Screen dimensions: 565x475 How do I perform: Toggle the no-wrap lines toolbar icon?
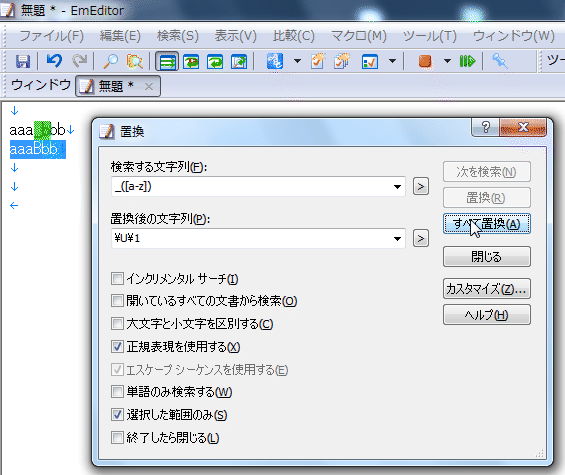[x=167, y=61]
